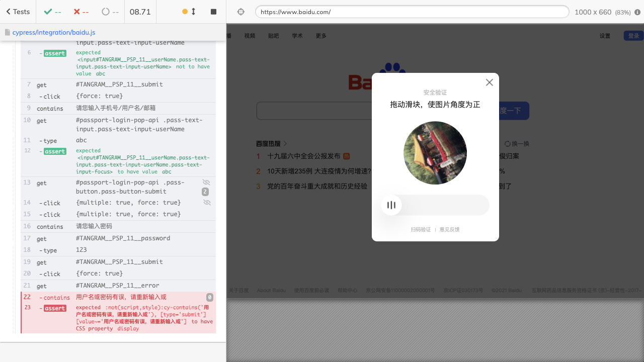The height and width of the screenshot is (362, 644).
Task: Click the eye-slash icon on command 14
Action: pos(207,202)
